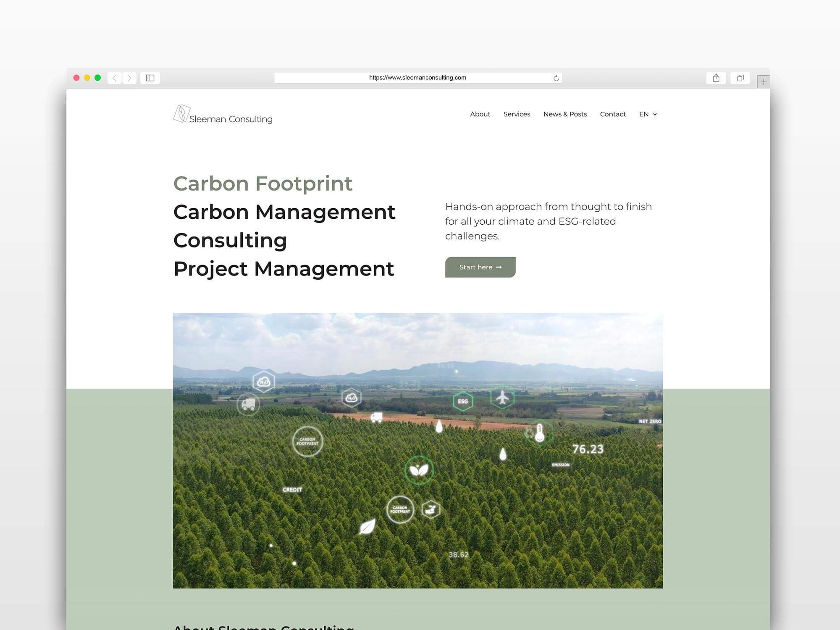Click the chevron next to EN
The image size is (840, 630).
(655, 114)
